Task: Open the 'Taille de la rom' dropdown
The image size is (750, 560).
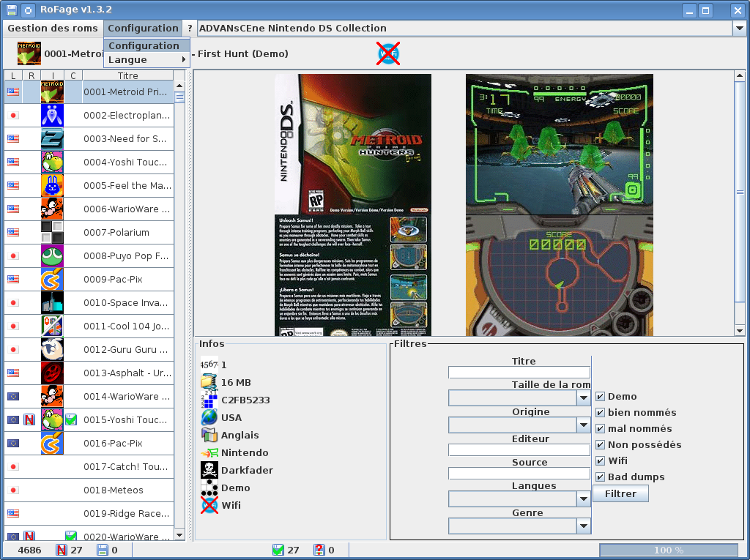Action: pyautogui.click(x=583, y=398)
